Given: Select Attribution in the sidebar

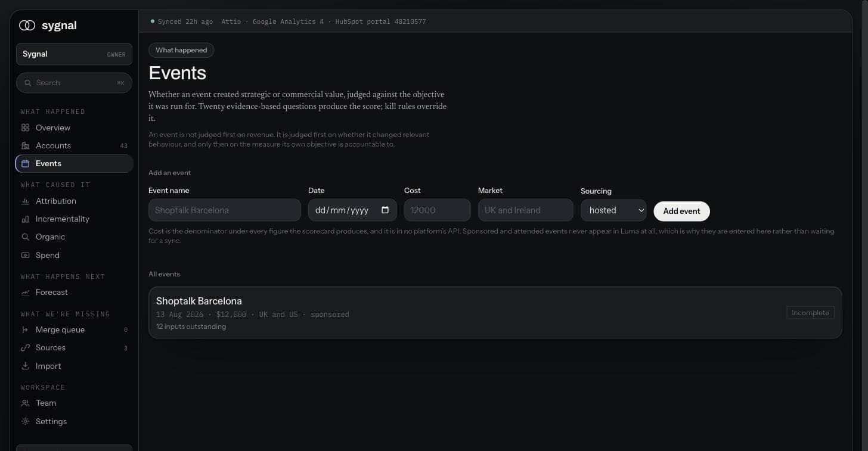Looking at the screenshot, I should pyautogui.click(x=74, y=201).
